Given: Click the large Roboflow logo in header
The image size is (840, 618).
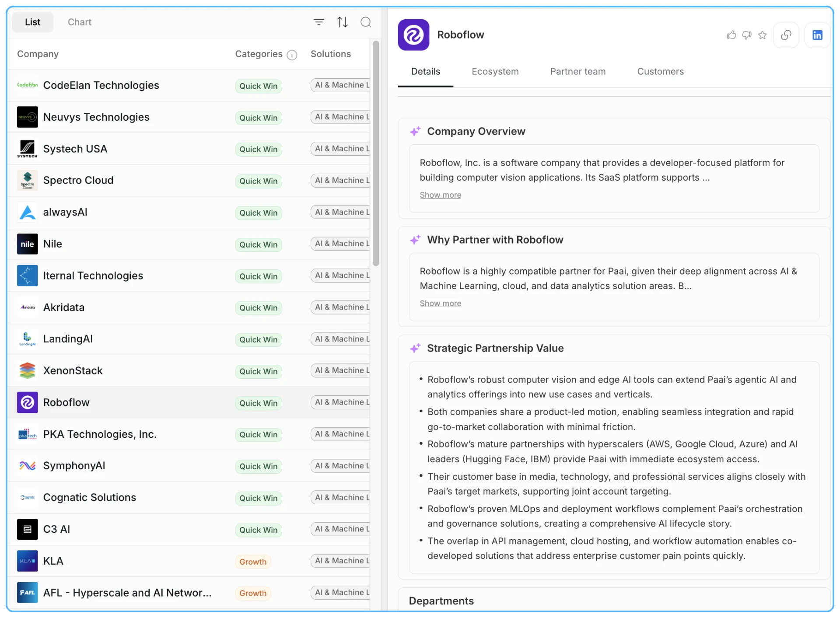Looking at the screenshot, I should pos(413,35).
